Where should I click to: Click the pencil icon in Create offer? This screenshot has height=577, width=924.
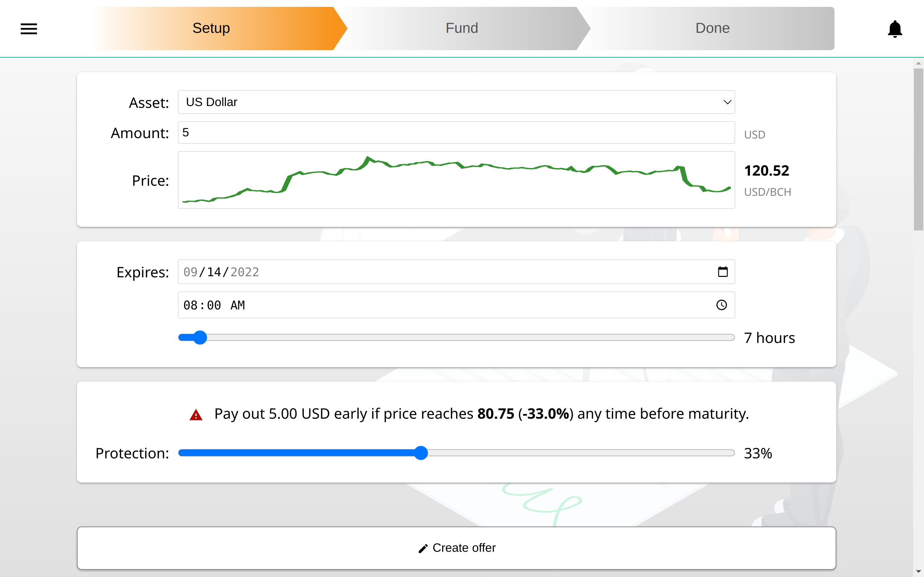423,549
